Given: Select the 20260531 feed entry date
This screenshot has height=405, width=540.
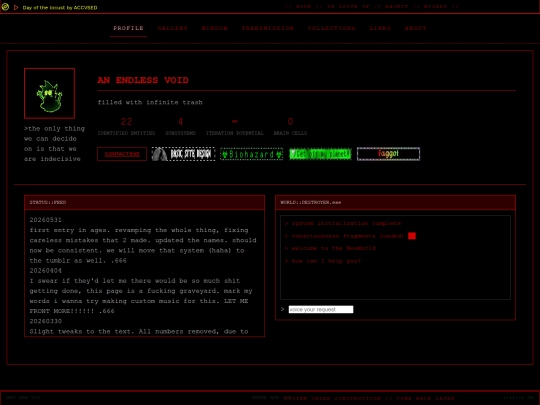Looking at the screenshot, I should coord(45,220).
